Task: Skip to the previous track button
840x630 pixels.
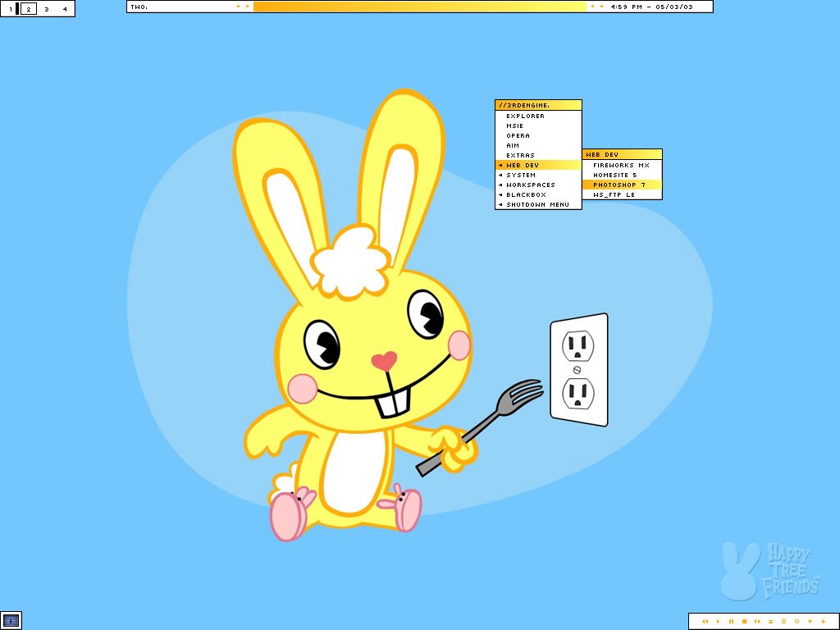Action: 705,622
